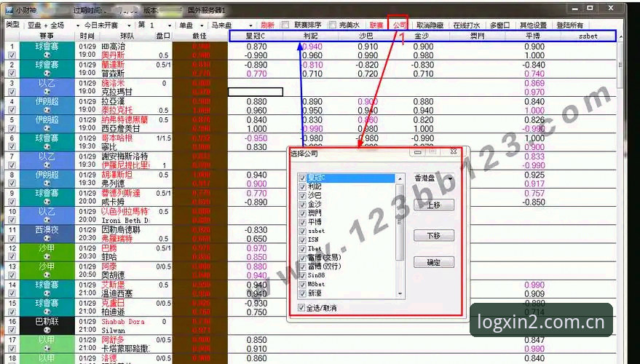Uncheck Sin88 in the company list
The height and width of the screenshot is (364, 640).
click(302, 275)
